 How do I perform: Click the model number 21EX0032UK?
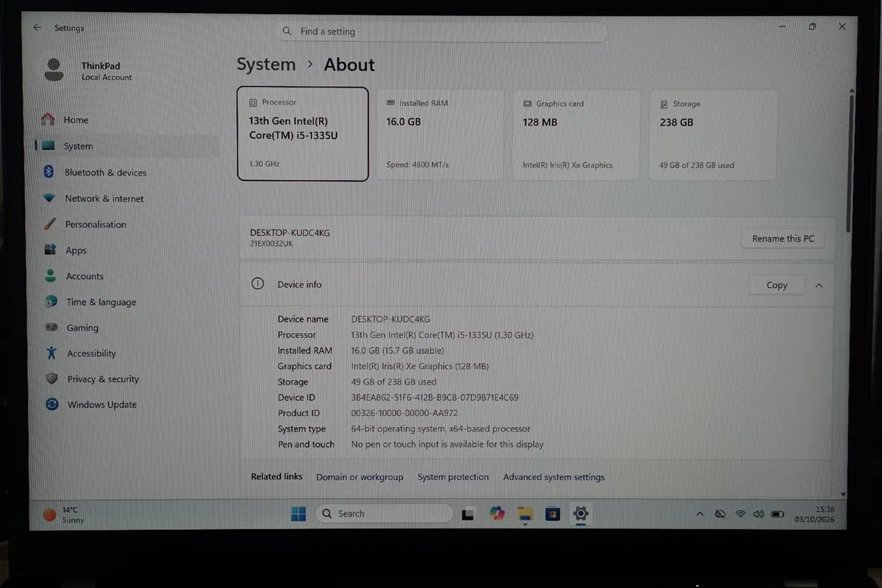(271, 243)
